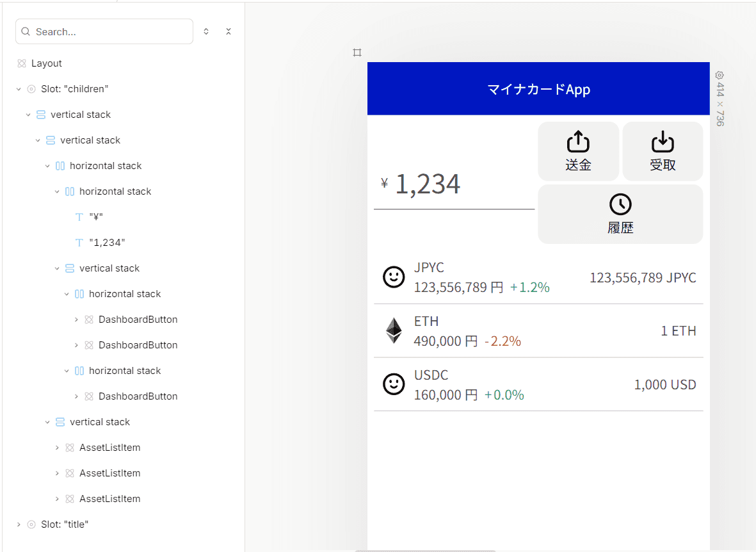Click the ¥ symbol in preview
This screenshot has height=552, width=756.
(384, 183)
